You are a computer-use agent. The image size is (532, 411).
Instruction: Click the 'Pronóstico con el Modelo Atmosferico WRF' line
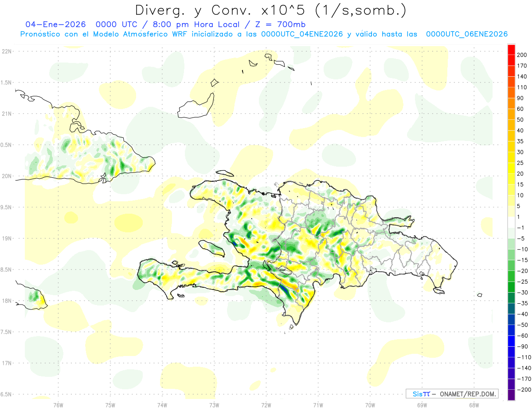[x=104, y=34]
